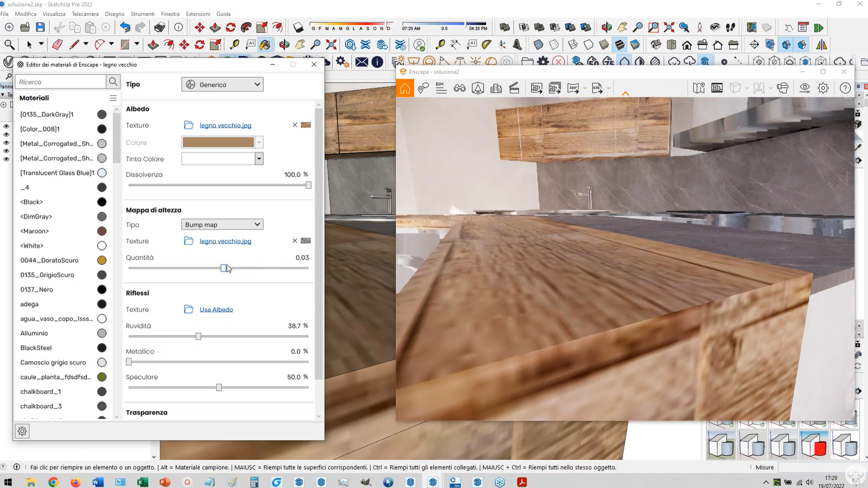Screen dimensions: 868x488
Task: Open the Tipo Generico dropdown
Action: click(222, 85)
